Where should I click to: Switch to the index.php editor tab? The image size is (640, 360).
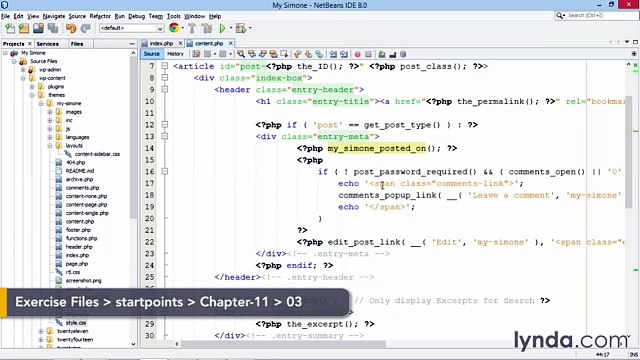click(x=161, y=43)
